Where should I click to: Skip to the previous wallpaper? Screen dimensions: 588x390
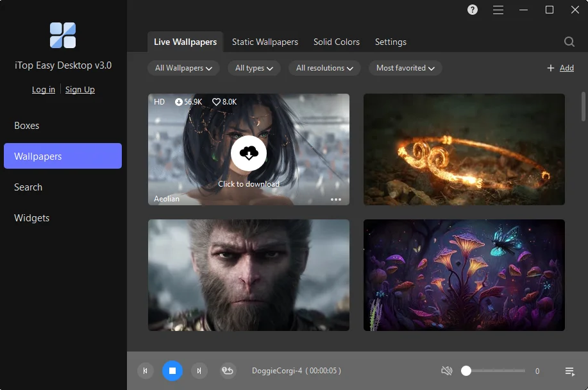click(x=146, y=371)
